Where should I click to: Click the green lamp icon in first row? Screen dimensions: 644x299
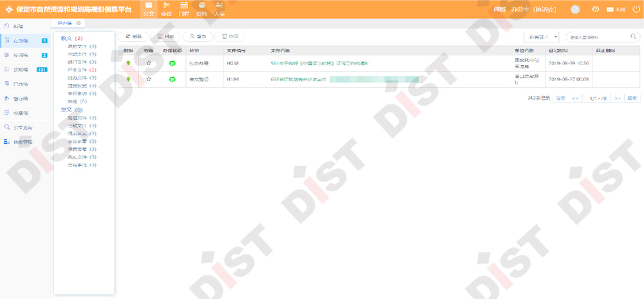click(128, 63)
